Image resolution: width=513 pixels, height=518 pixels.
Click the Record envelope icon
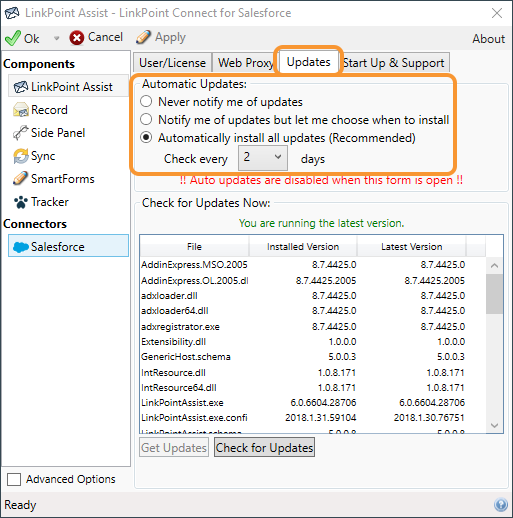click(x=21, y=110)
